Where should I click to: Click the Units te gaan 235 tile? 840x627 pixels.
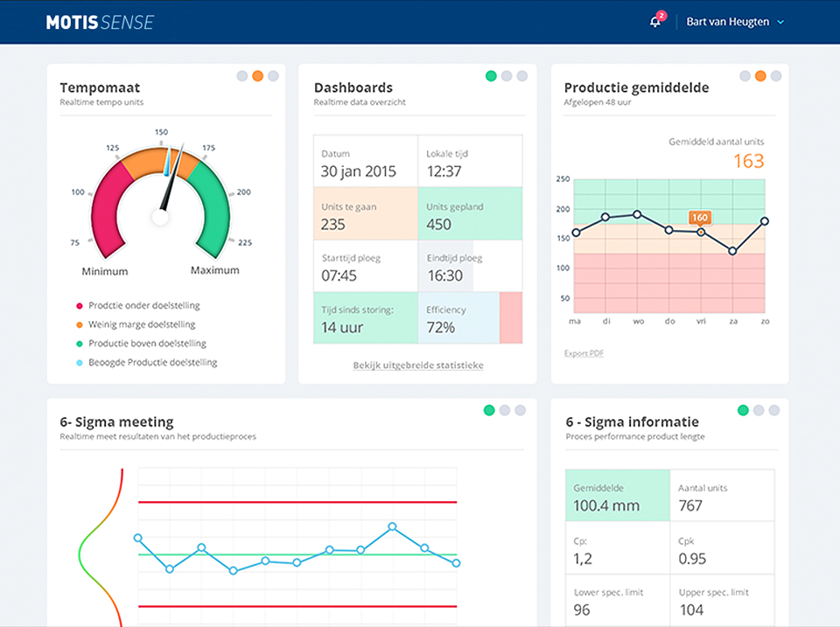coord(365,214)
